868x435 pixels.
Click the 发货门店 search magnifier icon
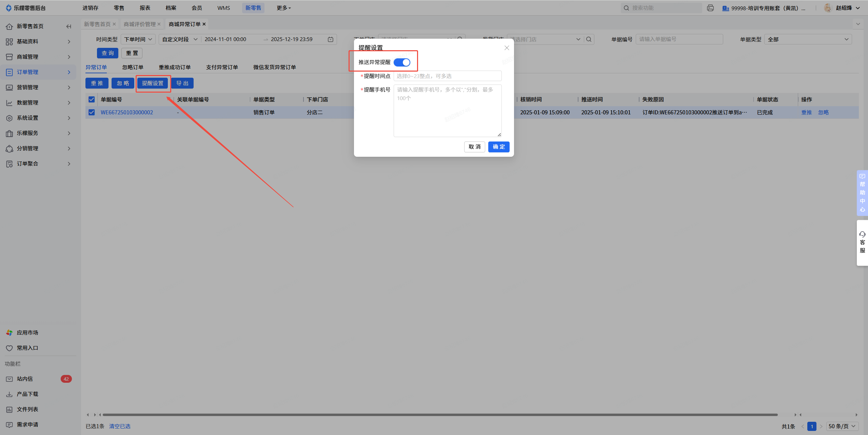point(589,39)
